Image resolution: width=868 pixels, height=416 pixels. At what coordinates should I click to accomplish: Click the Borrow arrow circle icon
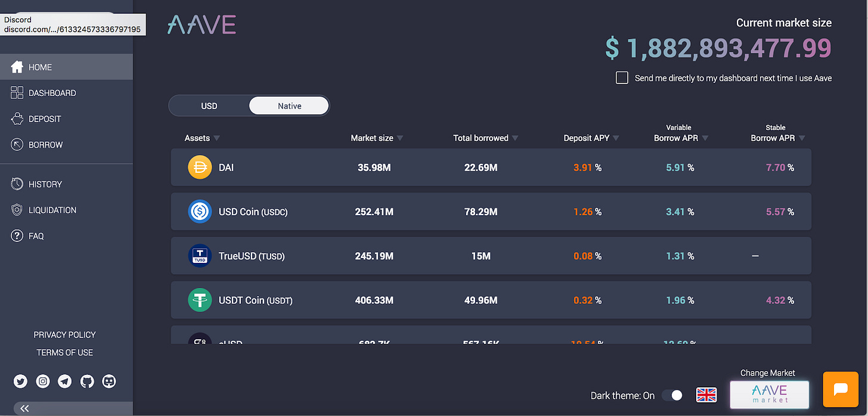[x=17, y=144]
